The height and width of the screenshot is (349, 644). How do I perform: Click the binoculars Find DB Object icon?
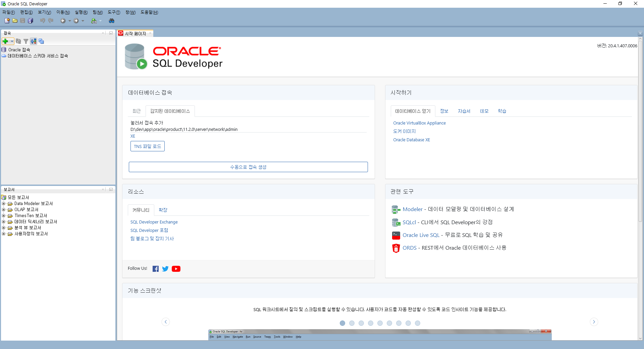(112, 21)
